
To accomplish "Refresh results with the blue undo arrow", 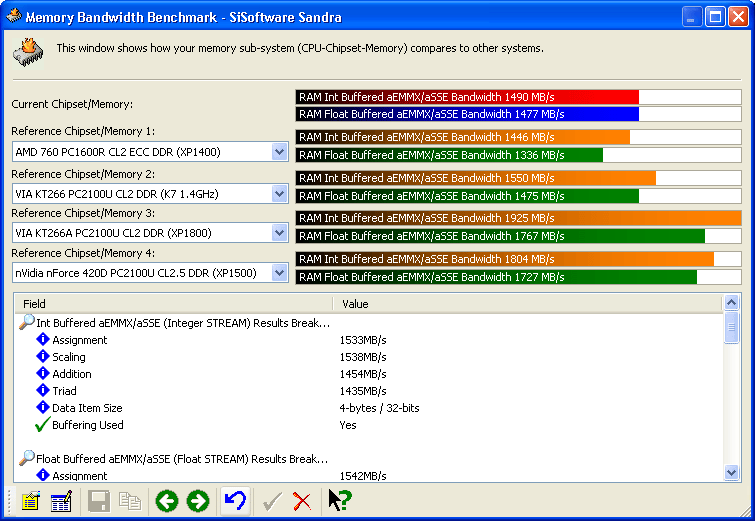I will coord(235,501).
